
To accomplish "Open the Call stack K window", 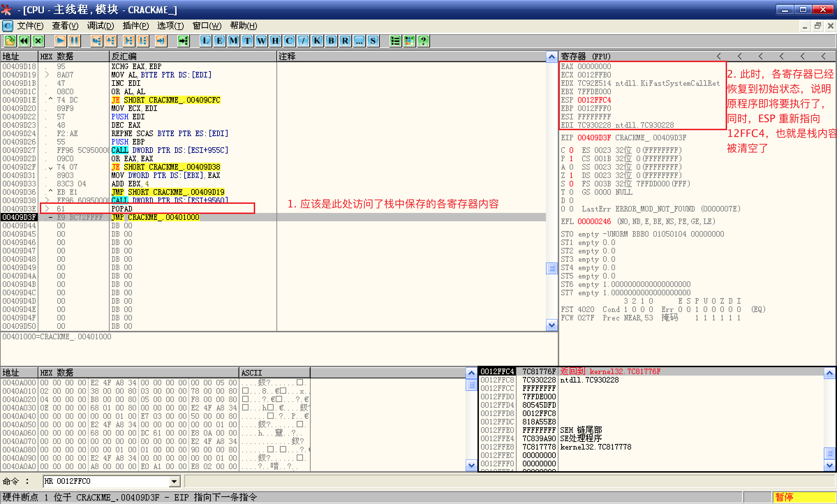I will [x=317, y=41].
